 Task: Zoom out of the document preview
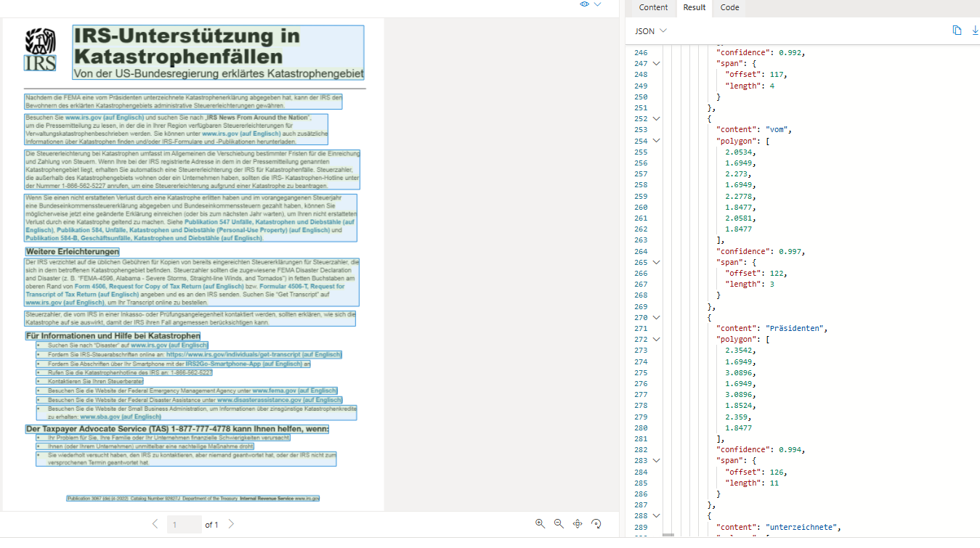click(x=559, y=523)
